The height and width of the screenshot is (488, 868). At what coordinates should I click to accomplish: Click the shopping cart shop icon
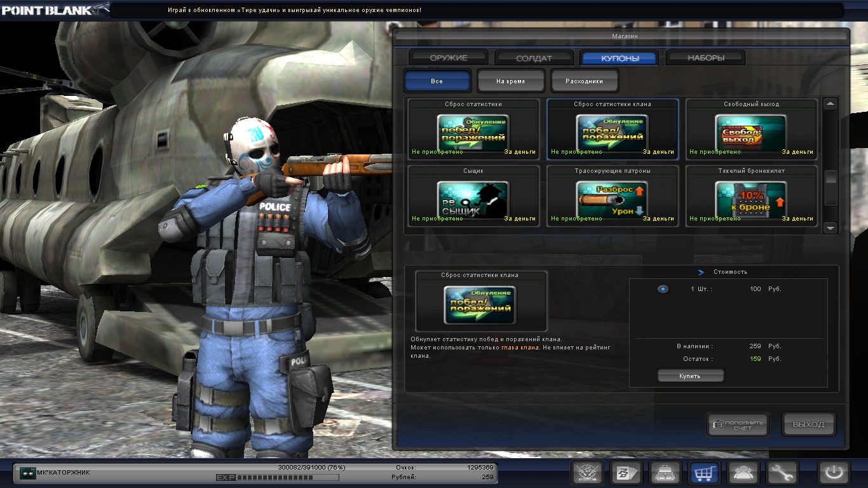705,473
